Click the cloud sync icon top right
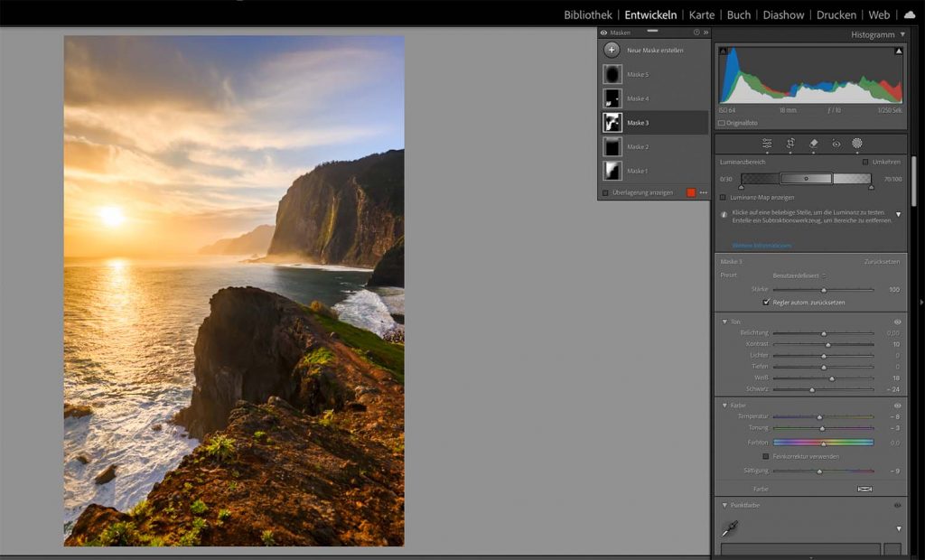 coord(910,14)
